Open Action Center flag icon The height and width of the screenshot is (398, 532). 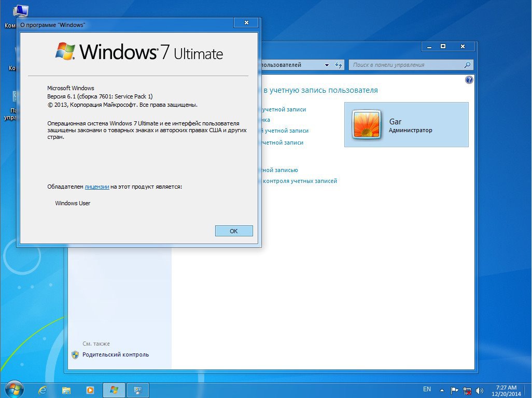pyautogui.click(x=454, y=391)
